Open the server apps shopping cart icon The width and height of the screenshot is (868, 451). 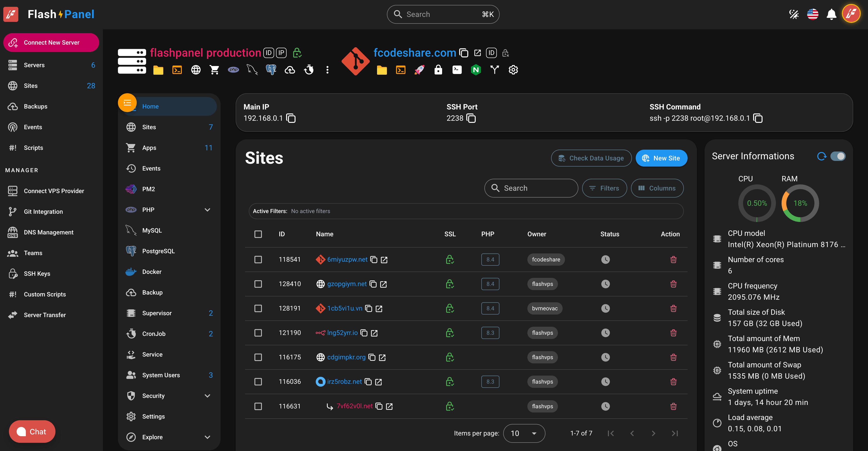[214, 70]
